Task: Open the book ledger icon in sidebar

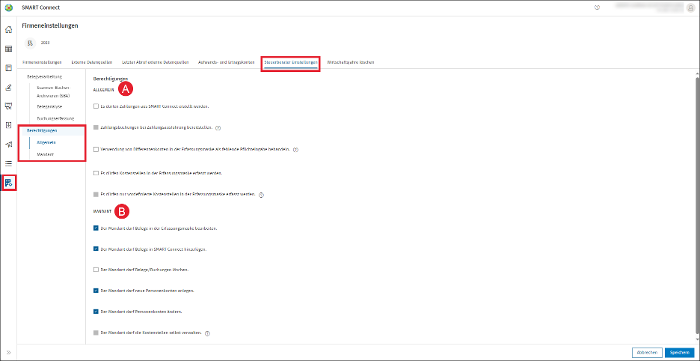Action: click(8, 125)
